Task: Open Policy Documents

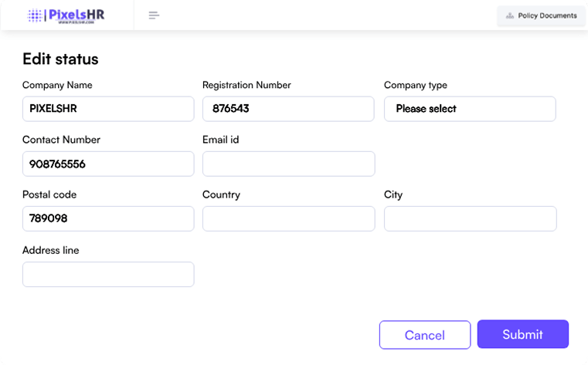Action: pyautogui.click(x=541, y=15)
